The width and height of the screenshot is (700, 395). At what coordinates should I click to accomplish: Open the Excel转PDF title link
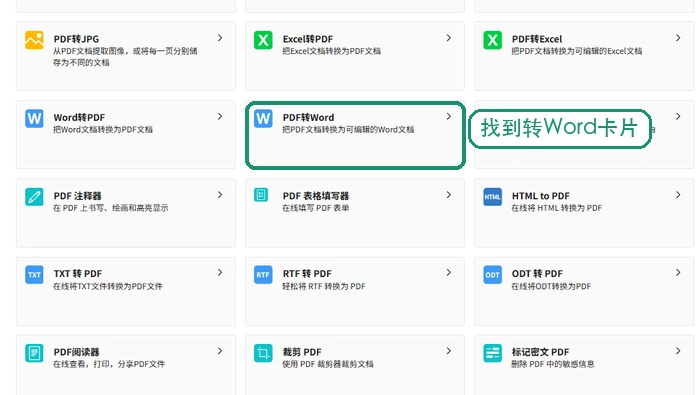308,39
